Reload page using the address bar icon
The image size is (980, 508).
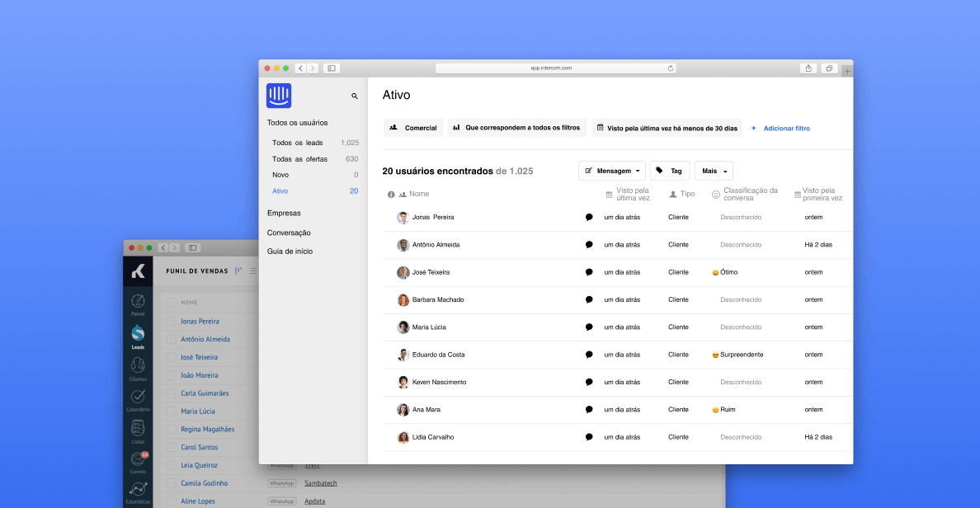(x=671, y=68)
